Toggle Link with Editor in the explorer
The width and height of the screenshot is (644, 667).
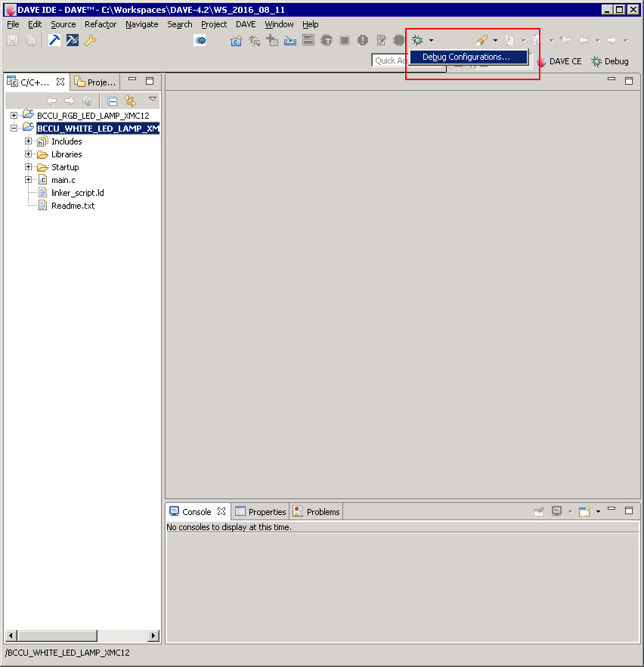pos(130,101)
